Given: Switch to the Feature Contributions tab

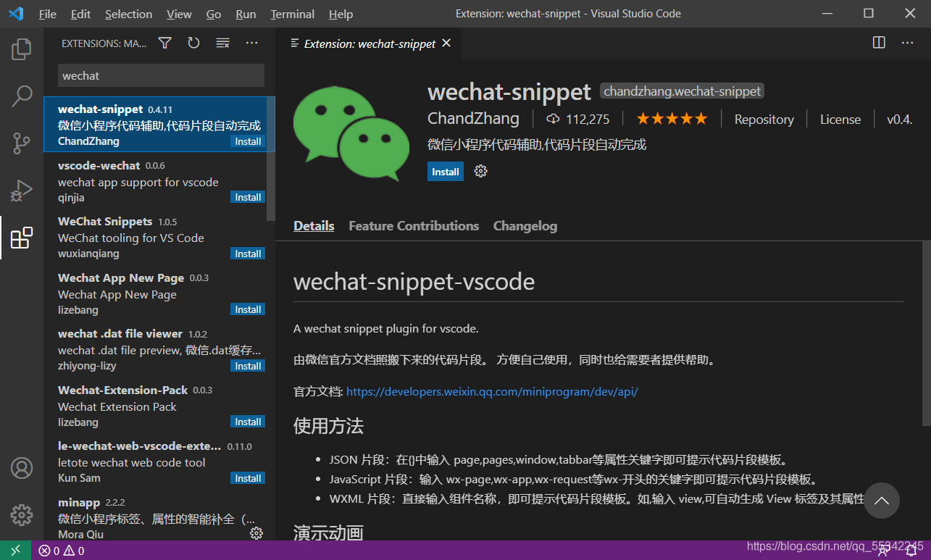Looking at the screenshot, I should (x=414, y=226).
